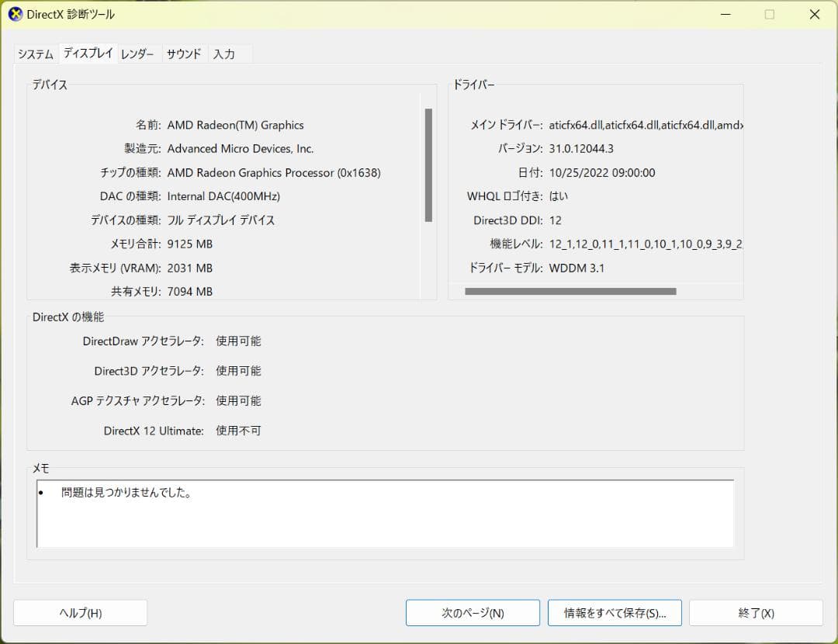Viewport: 838px width, 644px height.
Task: Open the サウンド tab
Action: 184,54
